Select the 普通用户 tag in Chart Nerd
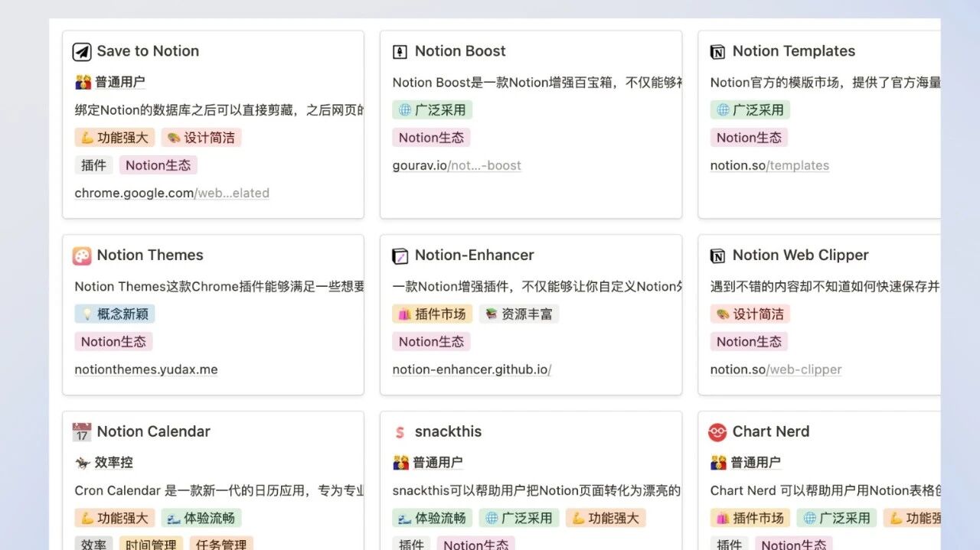980x550 pixels. coord(746,462)
